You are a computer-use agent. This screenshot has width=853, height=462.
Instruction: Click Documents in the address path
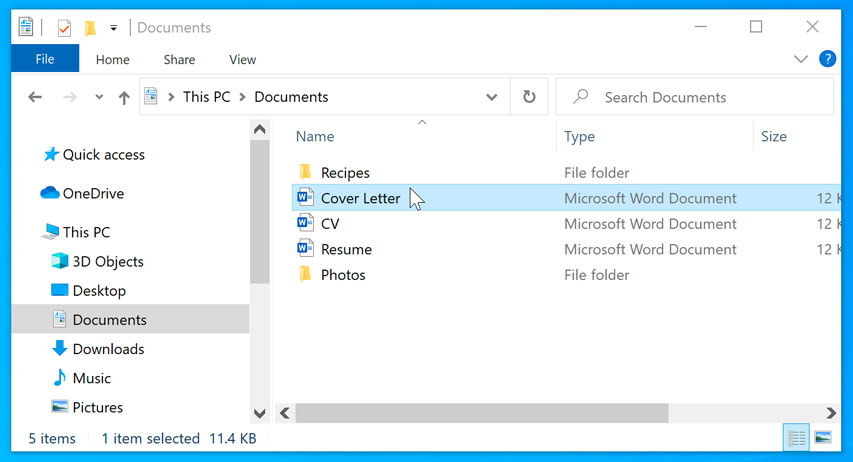point(291,97)
